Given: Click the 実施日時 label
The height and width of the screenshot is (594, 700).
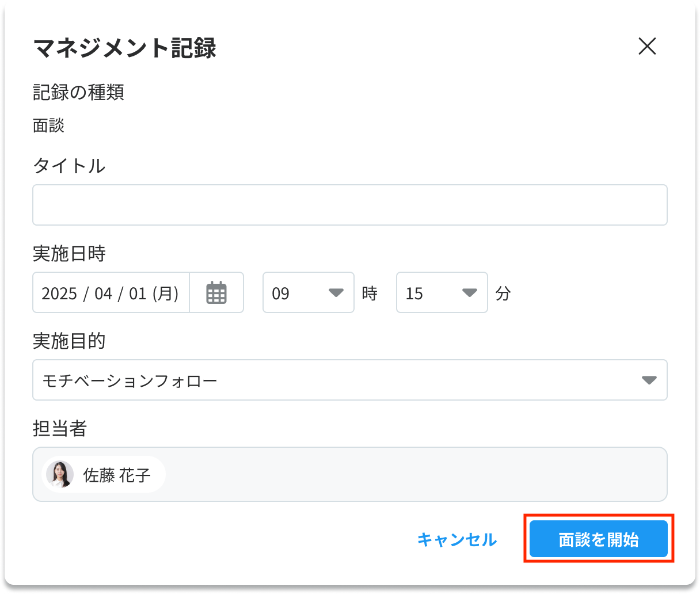Looking at the screenshot, I should [70, 253].
